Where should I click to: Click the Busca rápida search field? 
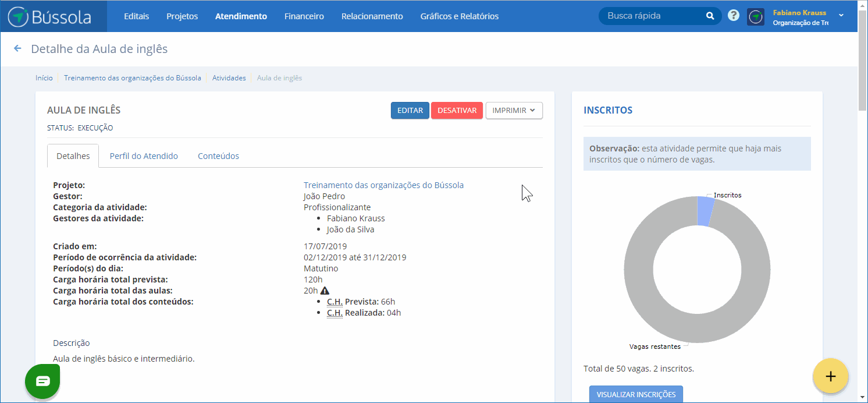(x=652, y=16)
